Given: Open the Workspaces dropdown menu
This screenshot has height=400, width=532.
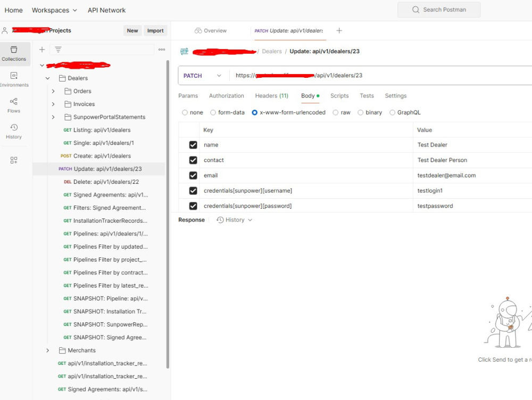Looking at the screenshot, I should click(54, 10).
